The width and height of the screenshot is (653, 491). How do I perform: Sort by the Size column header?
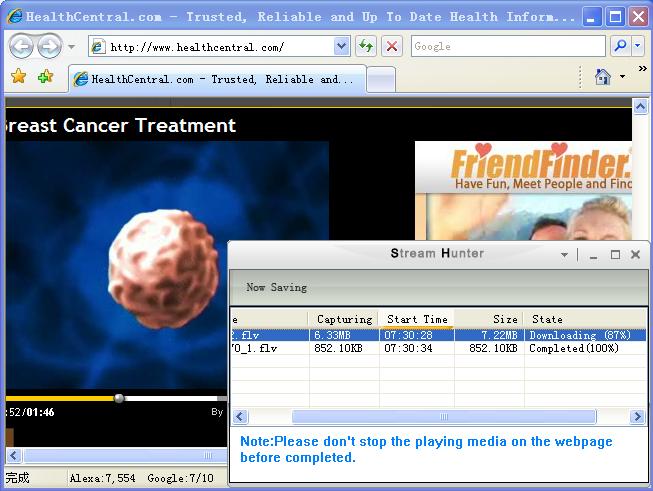click(489, 319)
